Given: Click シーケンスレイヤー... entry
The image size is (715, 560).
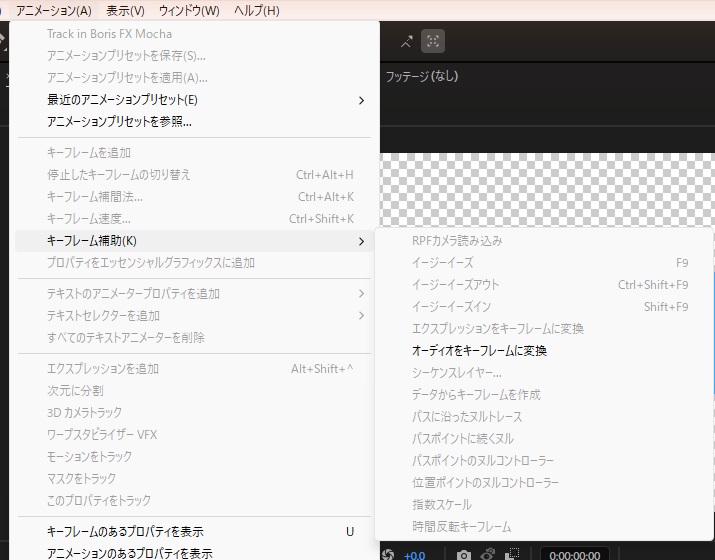Looking at the screenshot, I should (x=544, y=373).
